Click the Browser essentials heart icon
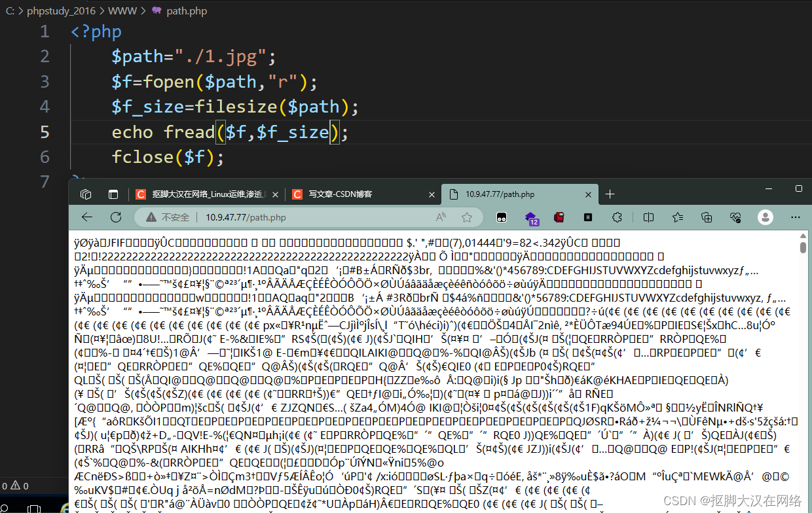 pos(735,217)
